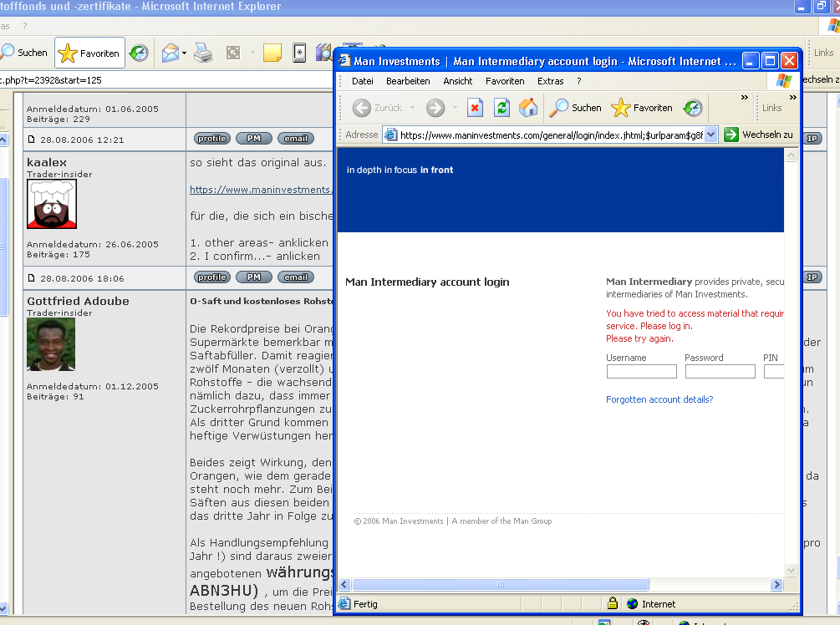
Task: Open the Bearbeiten menu
Action: click(x=408, y=81)
